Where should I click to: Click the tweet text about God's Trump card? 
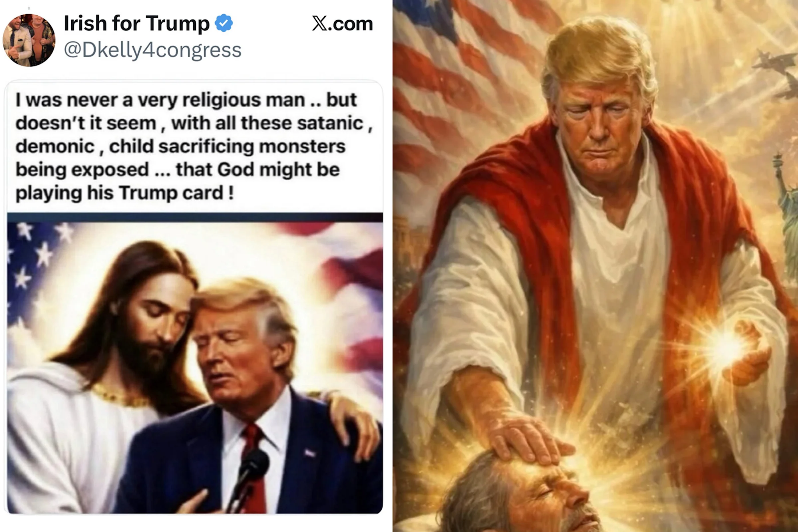click(x=194, y=147)
